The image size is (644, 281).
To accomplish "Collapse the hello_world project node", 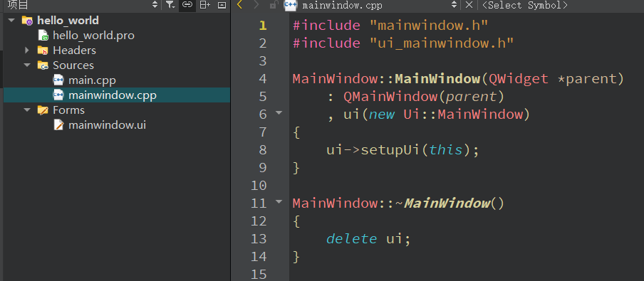I will [x=11, y=20].
